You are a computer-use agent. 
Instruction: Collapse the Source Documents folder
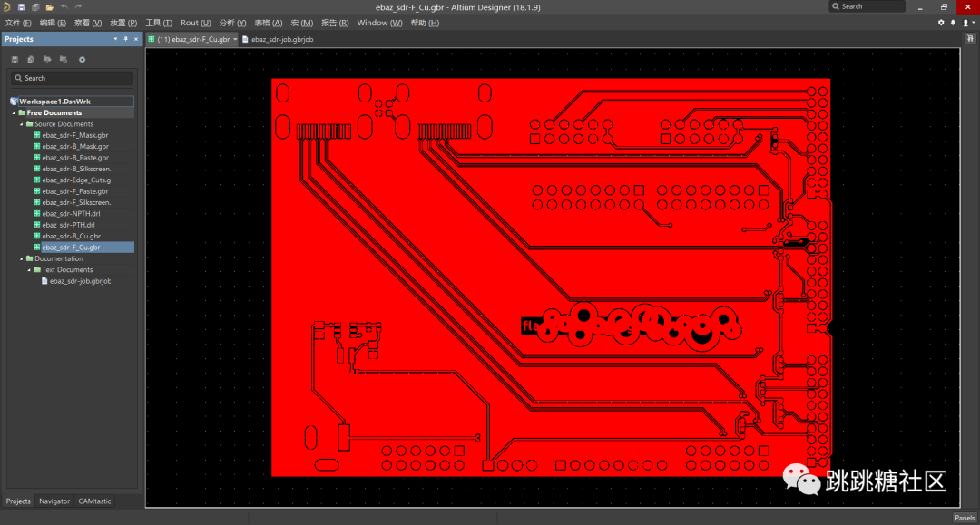pos(21,124)
